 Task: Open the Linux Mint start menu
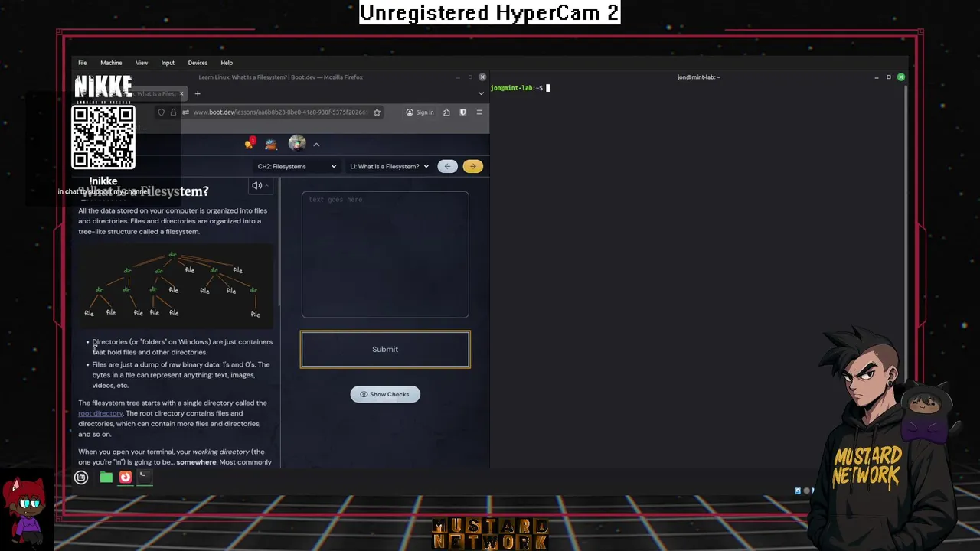pyautogui.click(x=81, y=478)
